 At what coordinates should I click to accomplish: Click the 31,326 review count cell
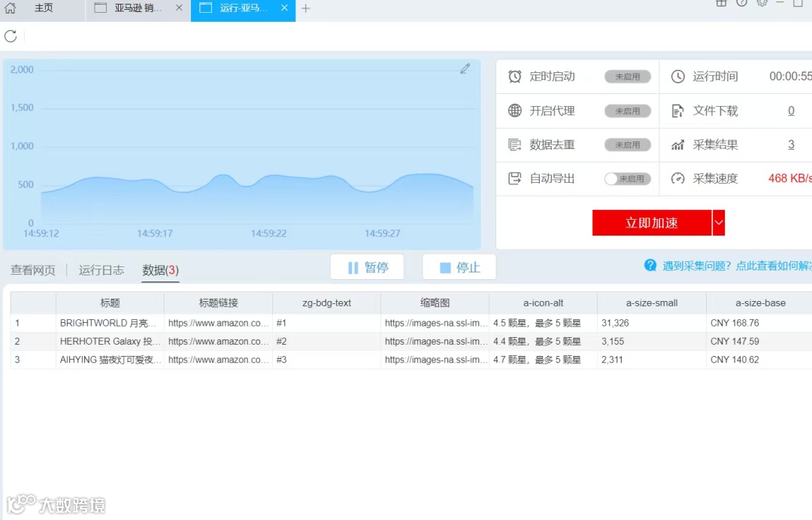click(652, 323)
